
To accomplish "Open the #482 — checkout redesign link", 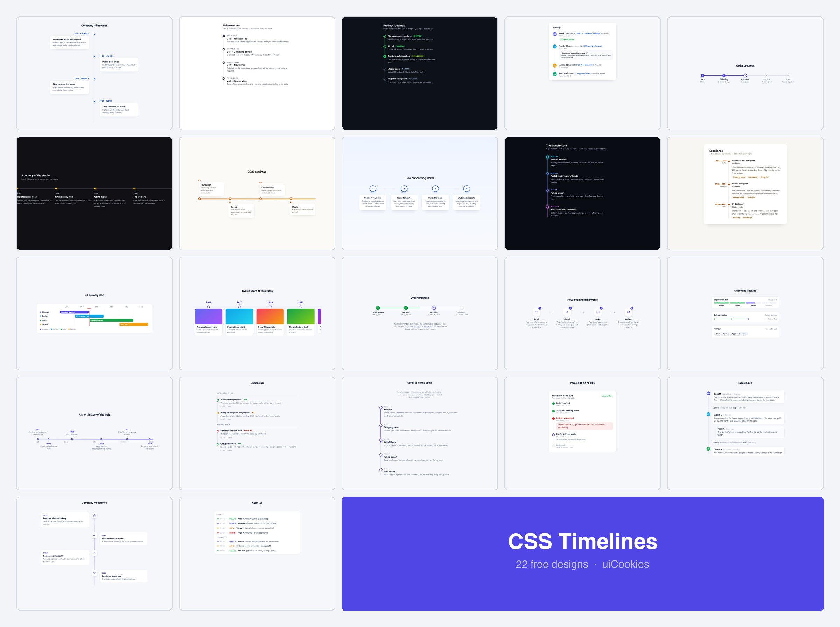I will (x=588, y=33).
